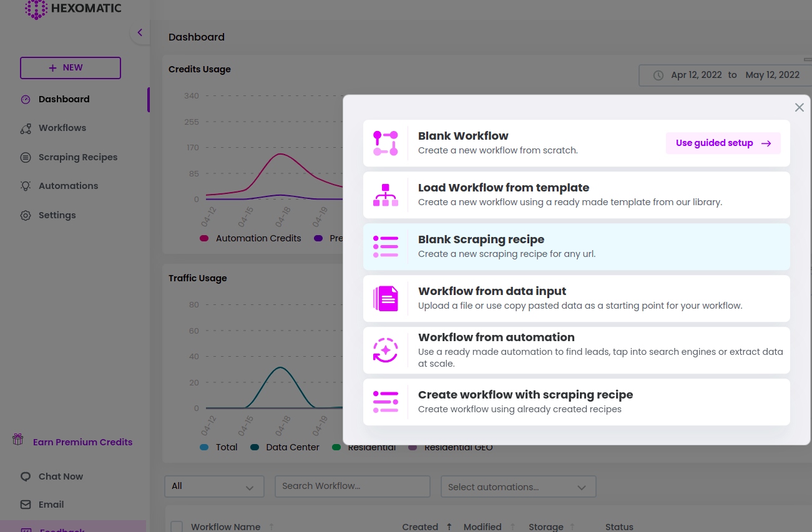Toggle Data Center traffic legend item
Screen dimensions: 812x532
point(285,447)
